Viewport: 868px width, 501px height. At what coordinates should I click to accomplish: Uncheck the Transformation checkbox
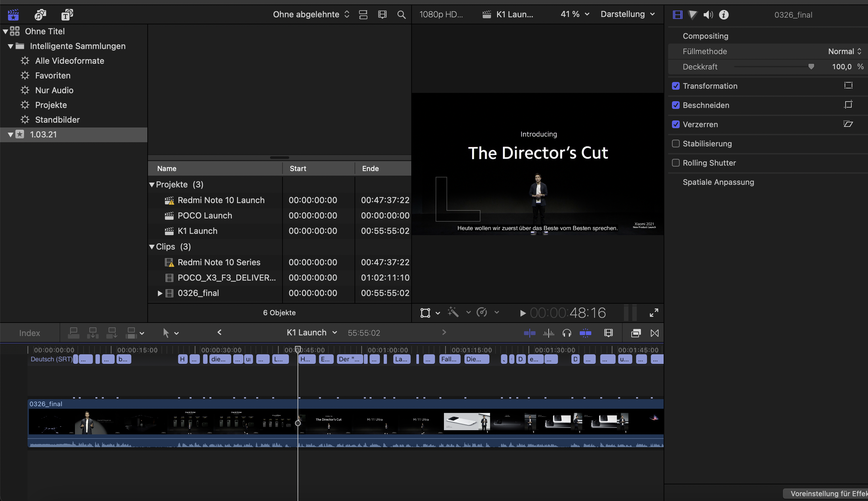point(676,86)
